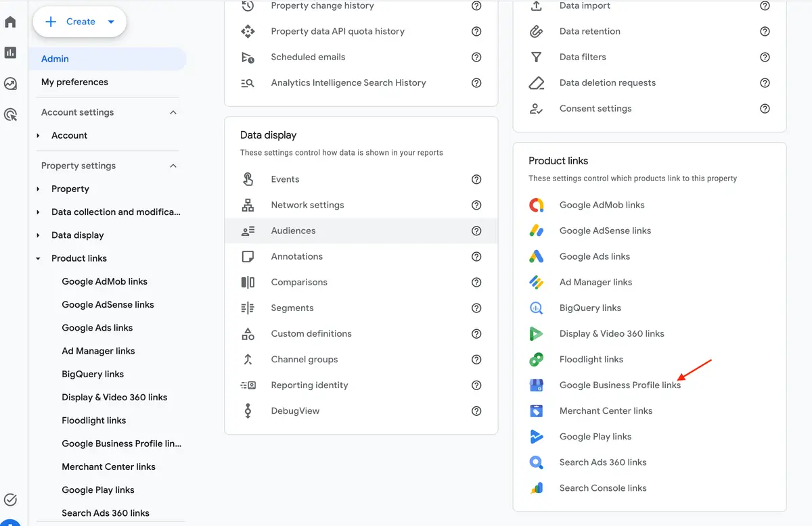Open help for Scheduled emails
Screen dimensions: 812x526
(476, 57)
